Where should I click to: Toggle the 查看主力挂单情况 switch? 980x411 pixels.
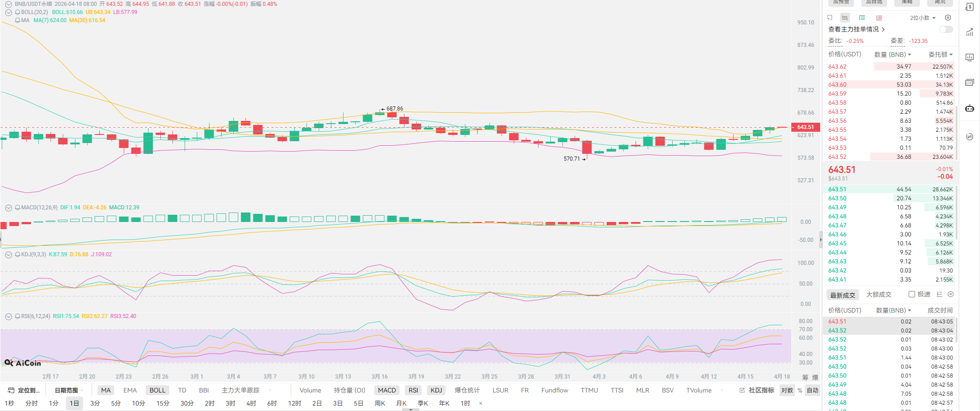click(x=946, y=29)
